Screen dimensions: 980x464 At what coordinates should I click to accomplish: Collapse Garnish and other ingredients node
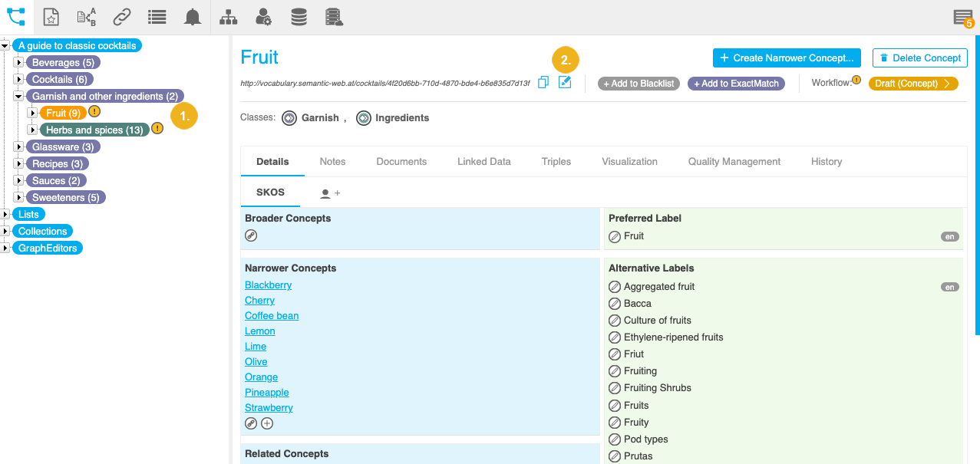click(19, 97)
